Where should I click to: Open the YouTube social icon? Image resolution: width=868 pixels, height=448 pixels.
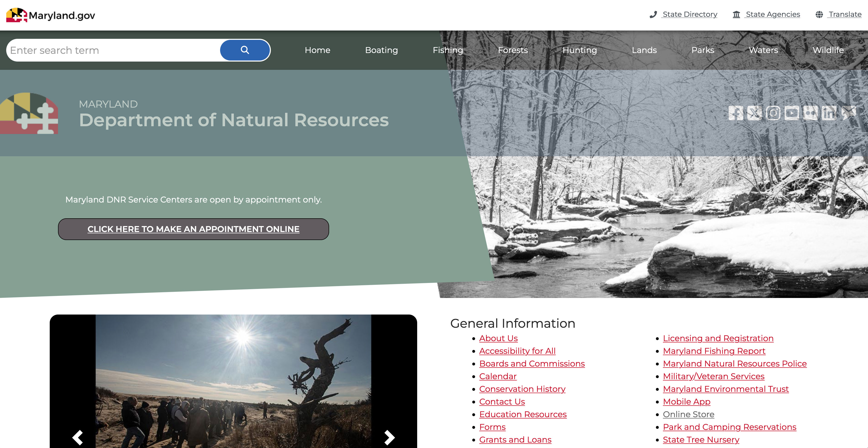coord(792,113)
